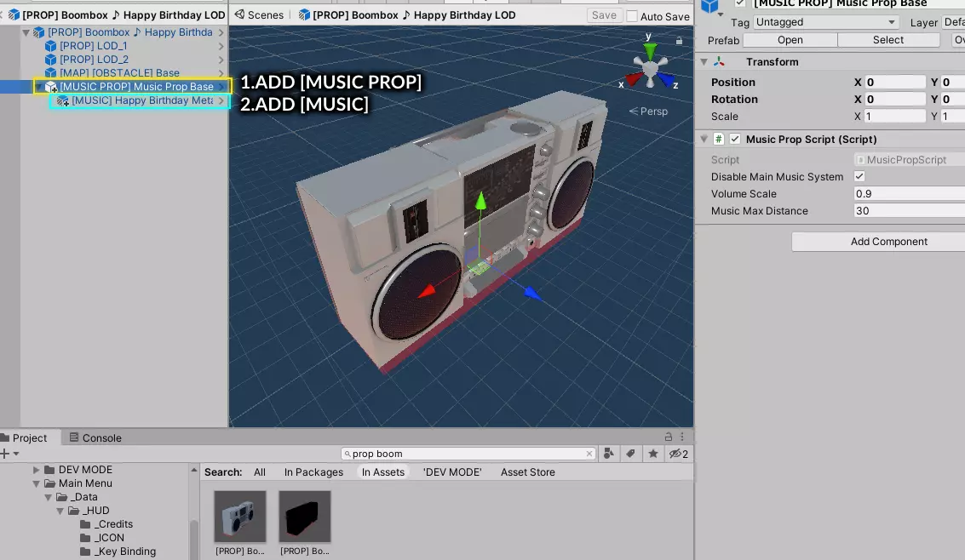Toggle the scene gizmo rotation lock icon
This screenshot has width=965, height=560.
679,40
